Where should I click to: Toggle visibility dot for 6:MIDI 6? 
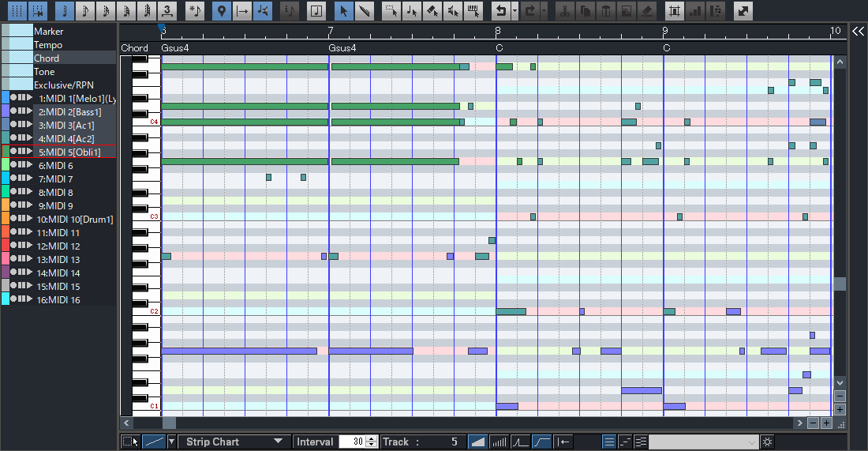[x=13, y=164]
